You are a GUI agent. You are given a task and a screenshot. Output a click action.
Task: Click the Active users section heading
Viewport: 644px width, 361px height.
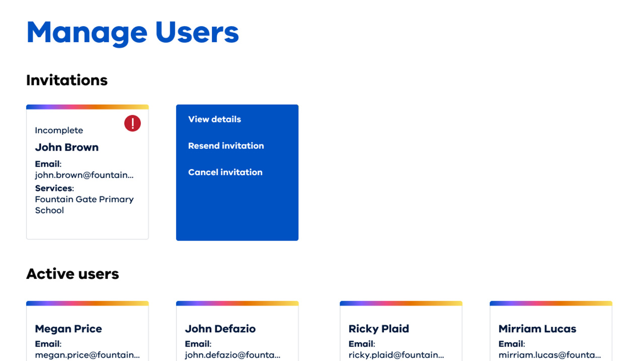click(72, 274)
